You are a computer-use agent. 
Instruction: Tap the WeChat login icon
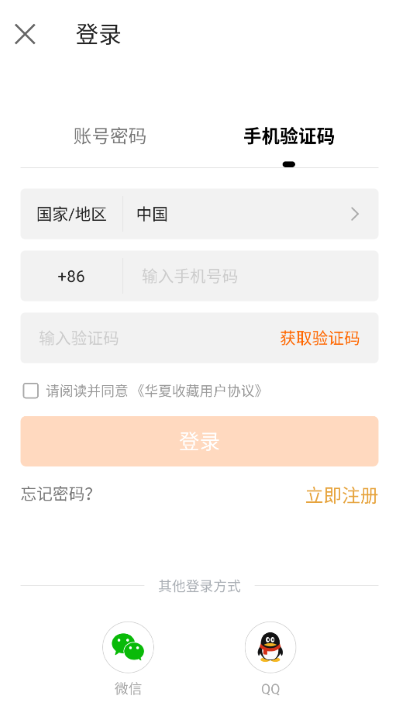pos(128,647)
